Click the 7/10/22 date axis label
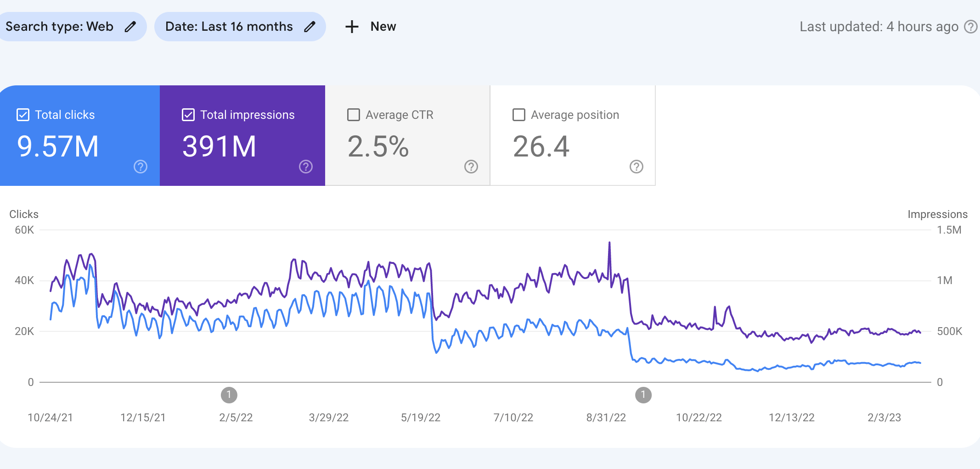 click(x=513, y=418)
